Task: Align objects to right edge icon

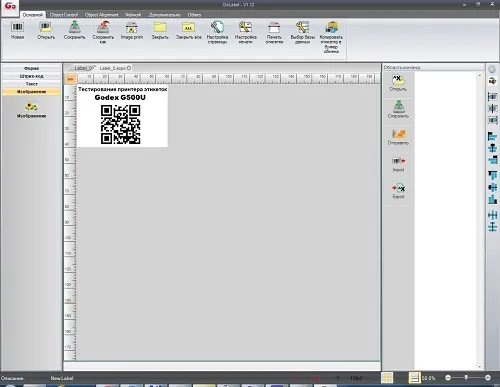Action: coord(492,160)
